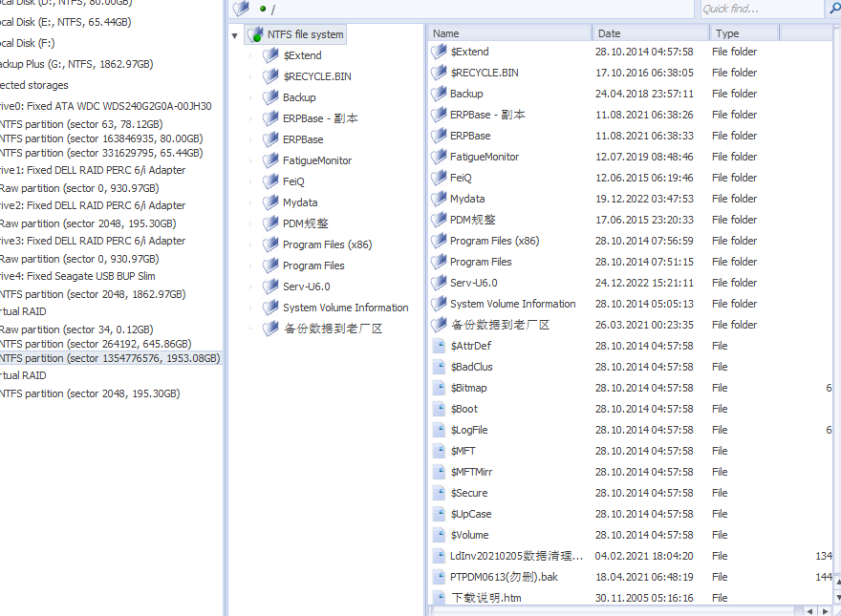Click System Volume Information icon in tree
This screenshot has width=841, height=616.
click(270, 308)
